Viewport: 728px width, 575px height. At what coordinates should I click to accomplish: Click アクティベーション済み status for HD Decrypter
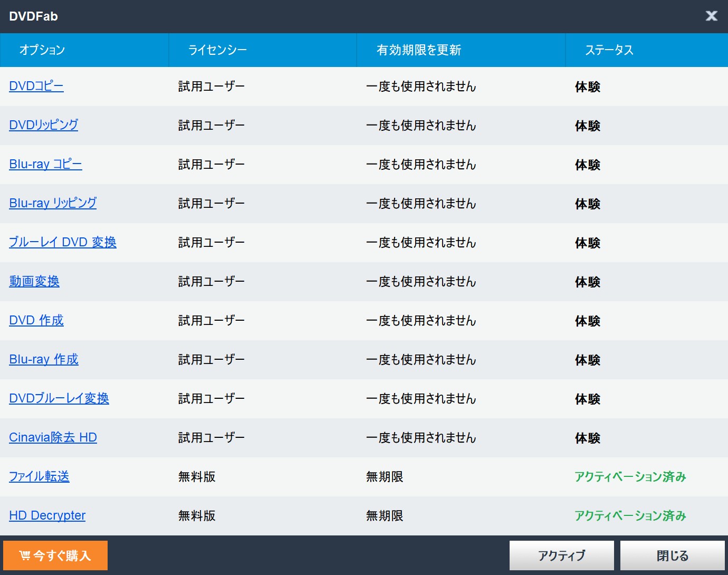630,515
